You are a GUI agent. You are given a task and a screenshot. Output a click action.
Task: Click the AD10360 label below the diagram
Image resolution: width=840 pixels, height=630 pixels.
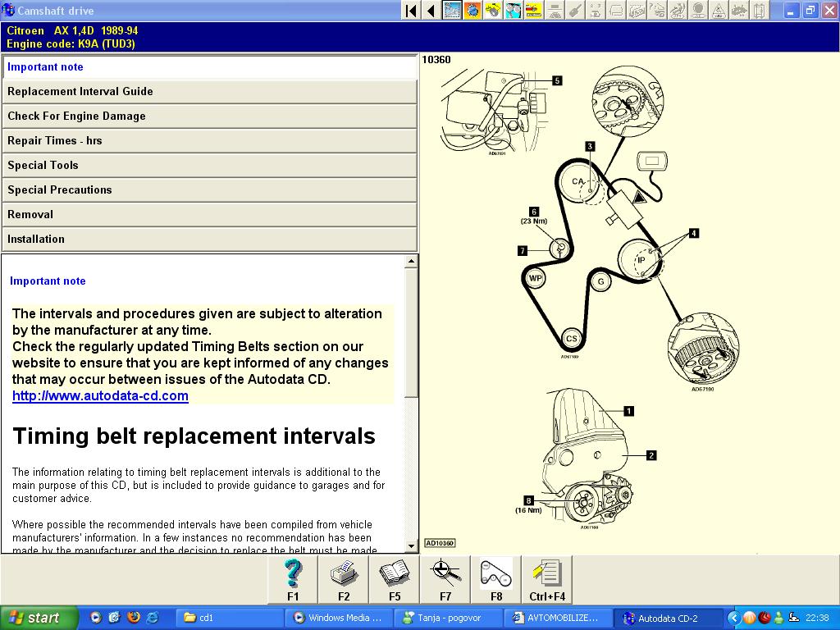tap(440, 543)
